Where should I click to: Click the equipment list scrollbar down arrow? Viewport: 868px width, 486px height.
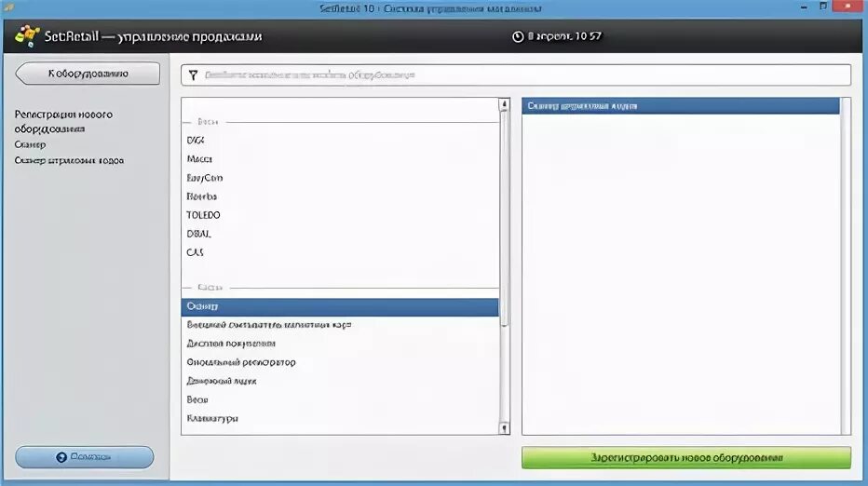click(504, 428)
